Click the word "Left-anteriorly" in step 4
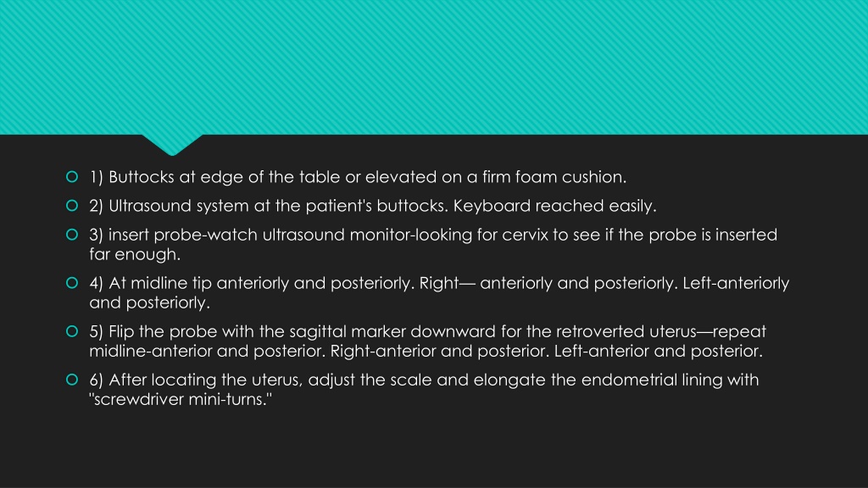 [736, 283]
